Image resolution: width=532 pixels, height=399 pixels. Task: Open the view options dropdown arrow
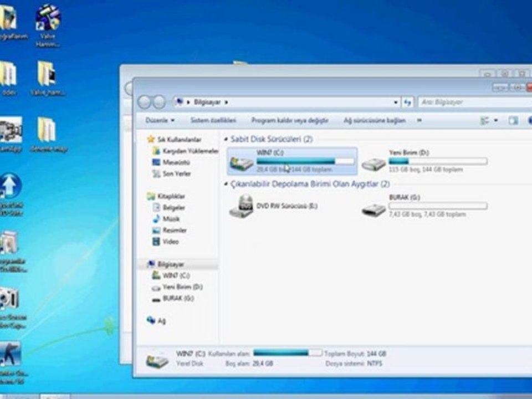tap(495, 120)
